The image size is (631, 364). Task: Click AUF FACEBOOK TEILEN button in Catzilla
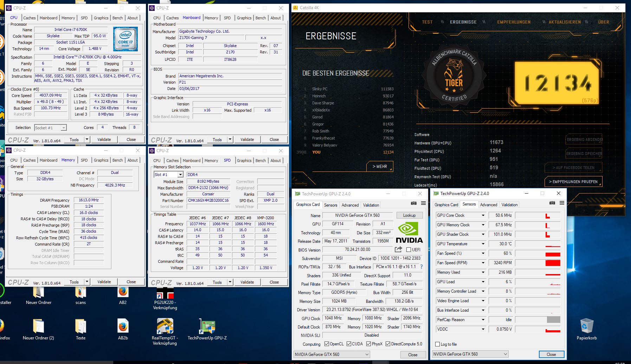pos(573,168)
